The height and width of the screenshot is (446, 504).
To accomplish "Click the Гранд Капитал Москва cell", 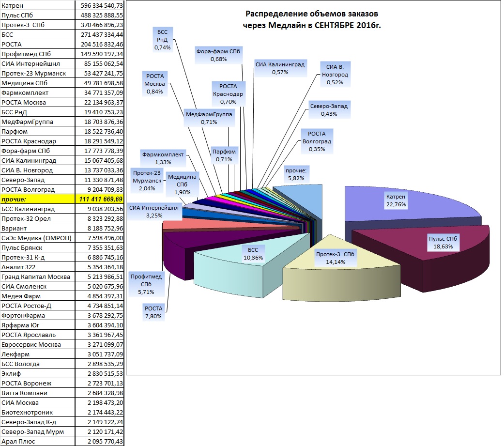I will click(x=38, y=277).
